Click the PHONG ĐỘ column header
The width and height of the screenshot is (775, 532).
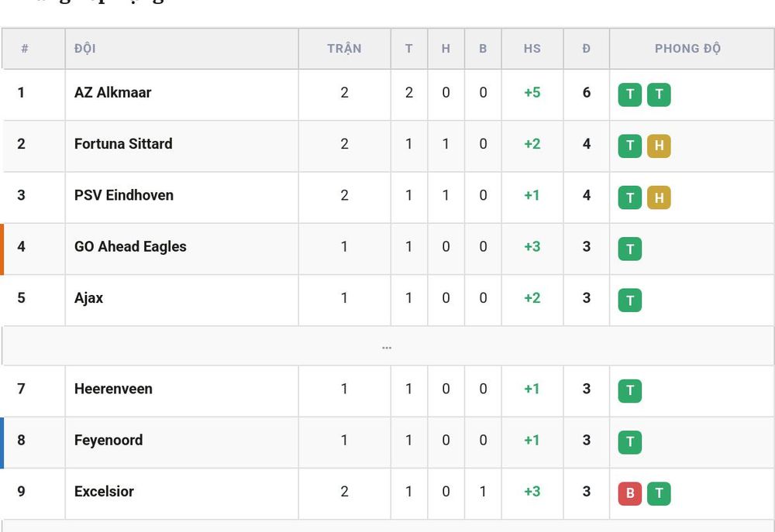687,49
